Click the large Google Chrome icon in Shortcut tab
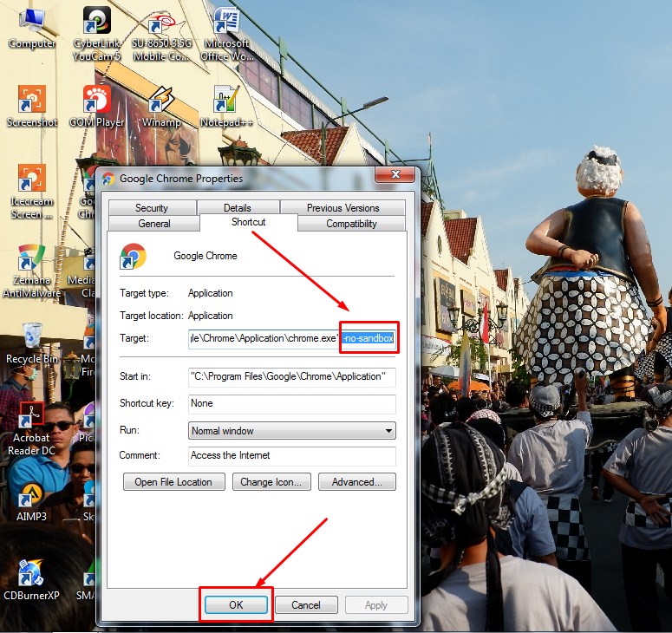 click(133, 256)
